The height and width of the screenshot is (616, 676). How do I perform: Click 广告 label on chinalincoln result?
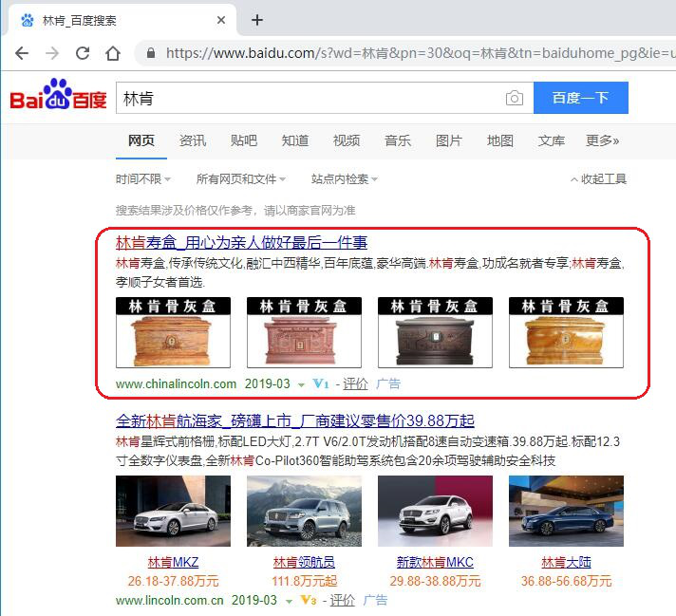388,383
